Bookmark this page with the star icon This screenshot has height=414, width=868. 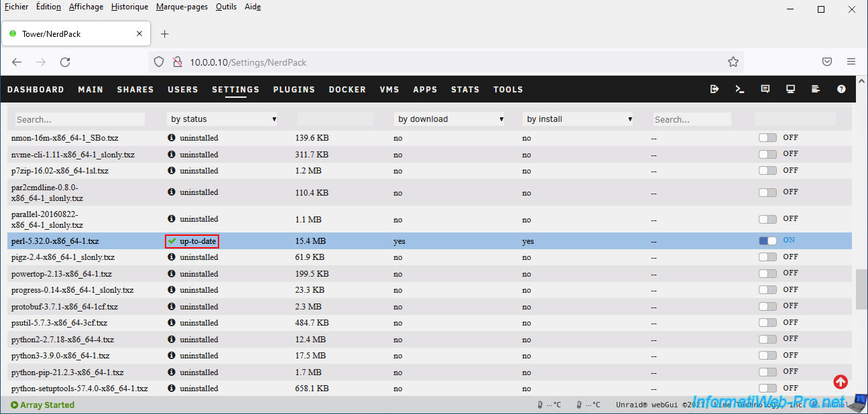coord(733,62)
